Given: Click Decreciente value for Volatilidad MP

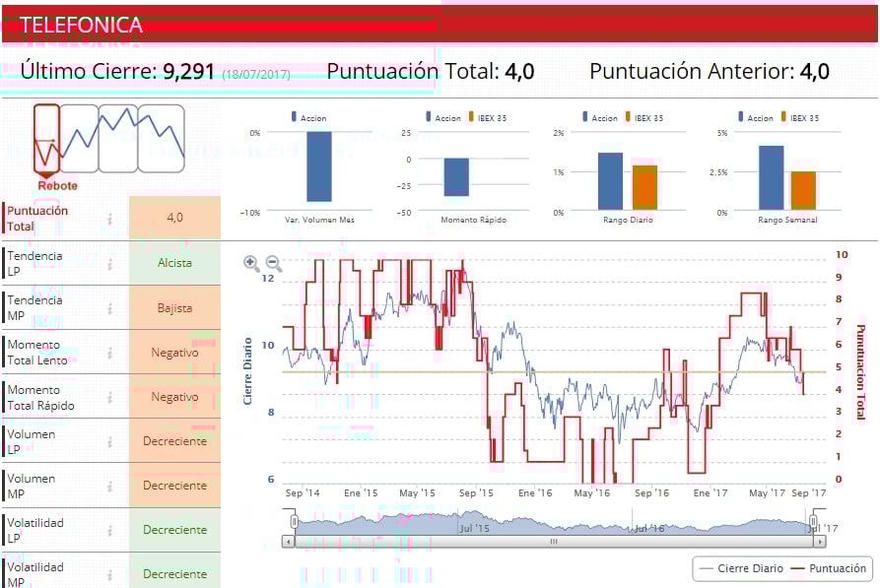Looking at the screenshot, I should [x=174, y=574].
